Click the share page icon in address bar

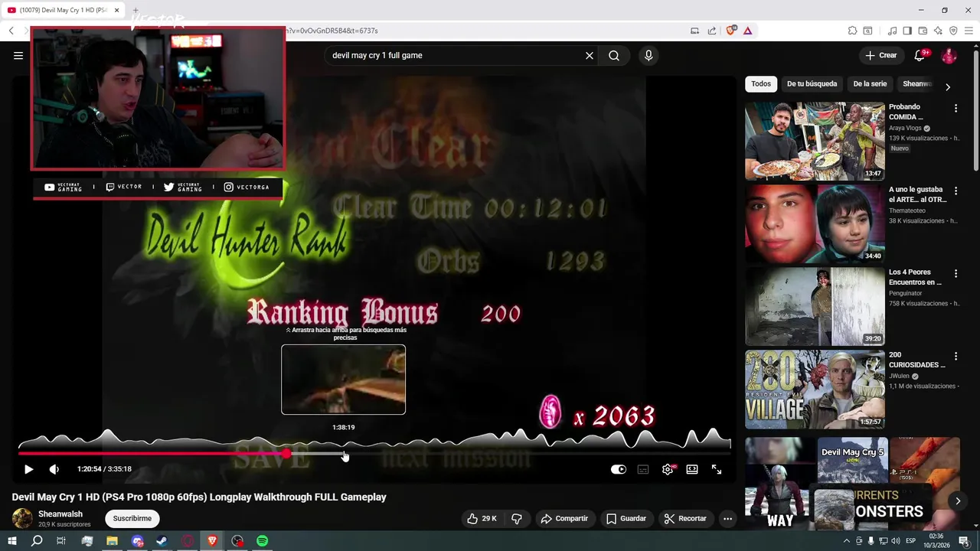pos(712,31)
